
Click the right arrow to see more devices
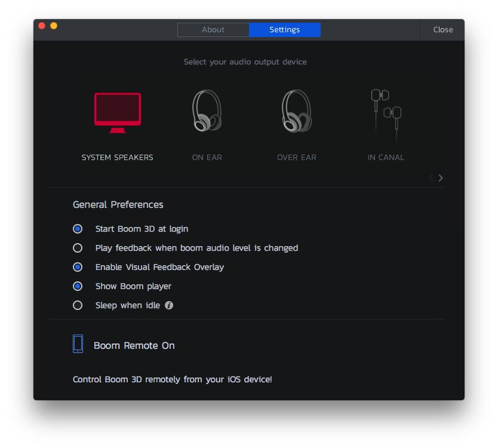point(441,177)
